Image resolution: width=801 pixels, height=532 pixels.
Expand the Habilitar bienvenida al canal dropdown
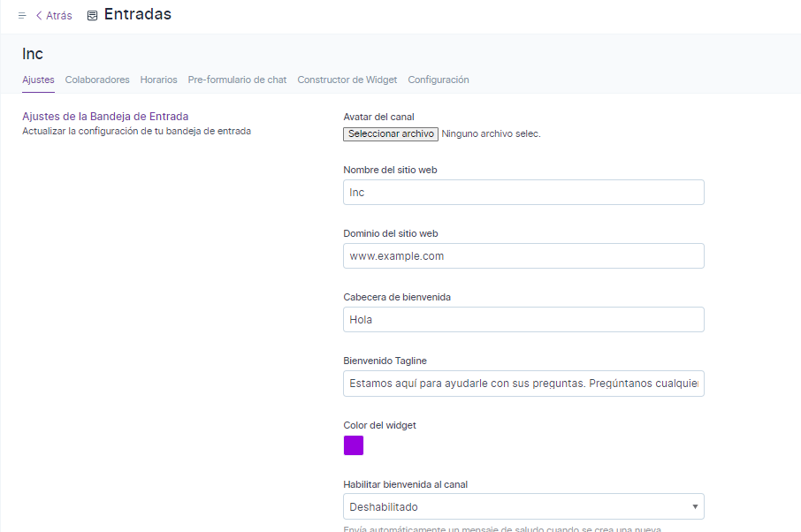(x=523, y=506)
